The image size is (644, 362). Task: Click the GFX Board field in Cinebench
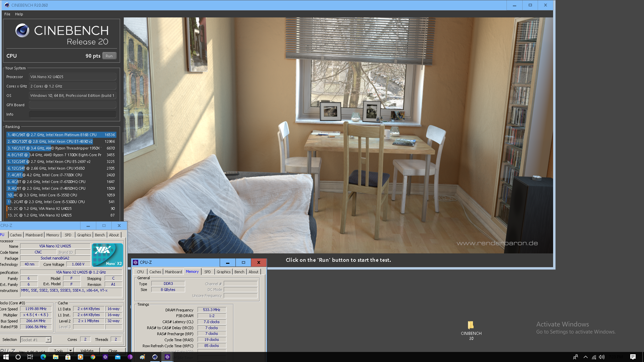(x=72, y=105)
